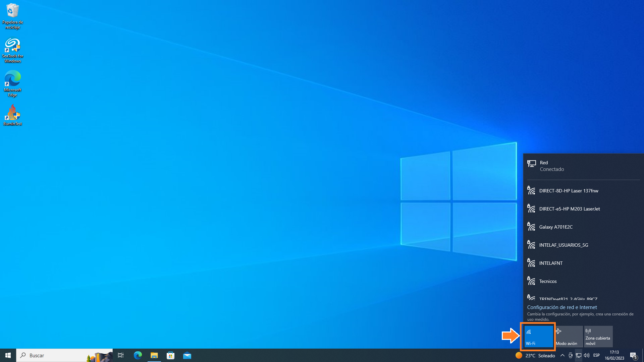Select the INTELAF_USUARIOS_5G network
This screenshot has width=644, height=362.
tap(563, 245)
